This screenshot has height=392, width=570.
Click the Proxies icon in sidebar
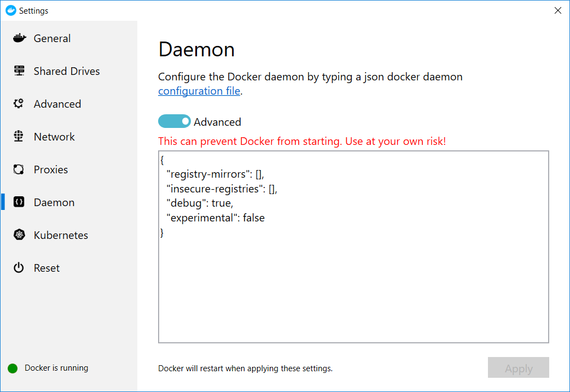click(19, 169)
